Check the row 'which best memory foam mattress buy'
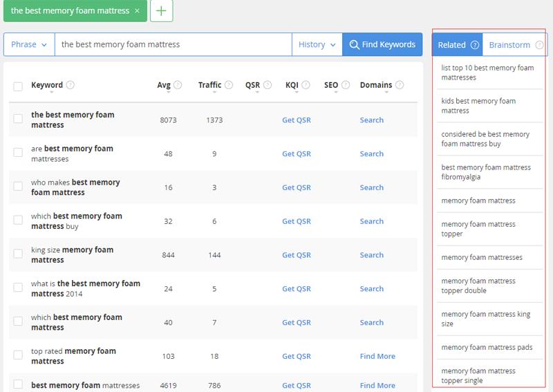This screenshot has height=392, width=553. pos(18,220)
